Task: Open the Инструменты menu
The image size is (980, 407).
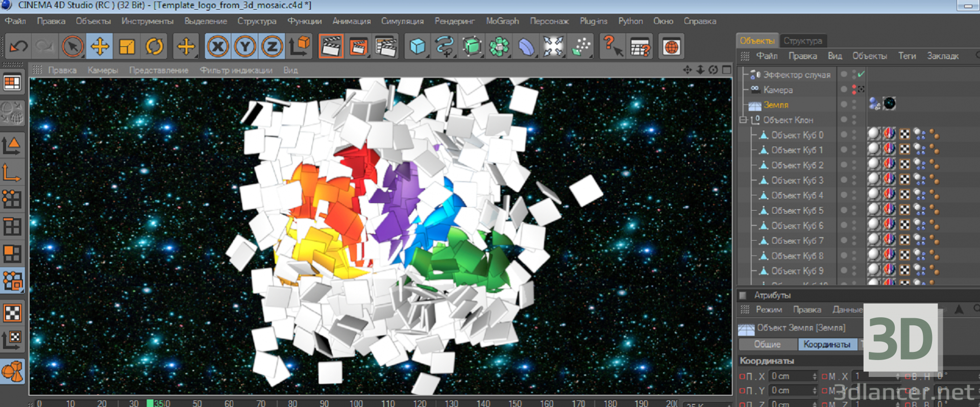Action: pyautogui.click(x=148, y=21)
